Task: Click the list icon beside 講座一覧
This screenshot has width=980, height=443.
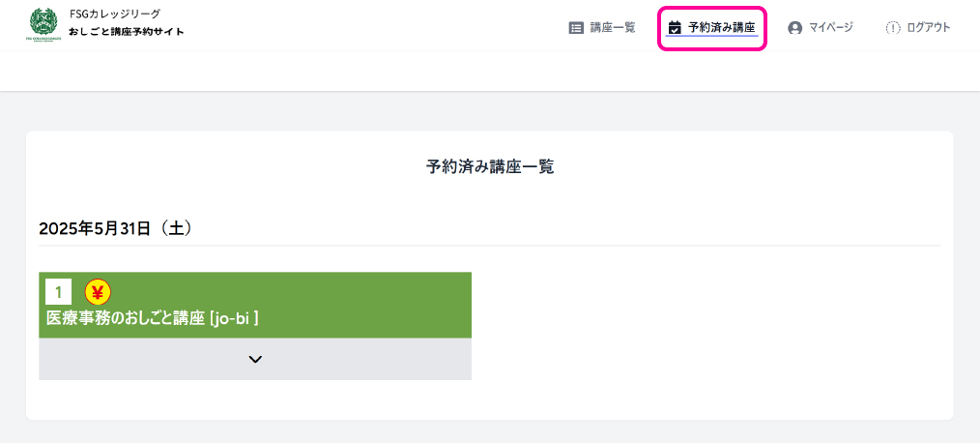Action: pyautogui.click(x=576, y=28)
